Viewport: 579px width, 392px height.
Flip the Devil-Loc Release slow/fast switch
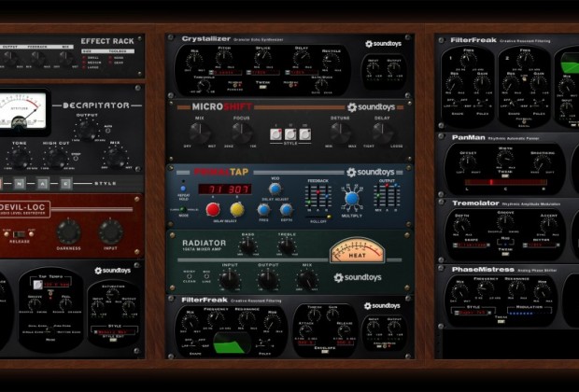pos(19,234)
